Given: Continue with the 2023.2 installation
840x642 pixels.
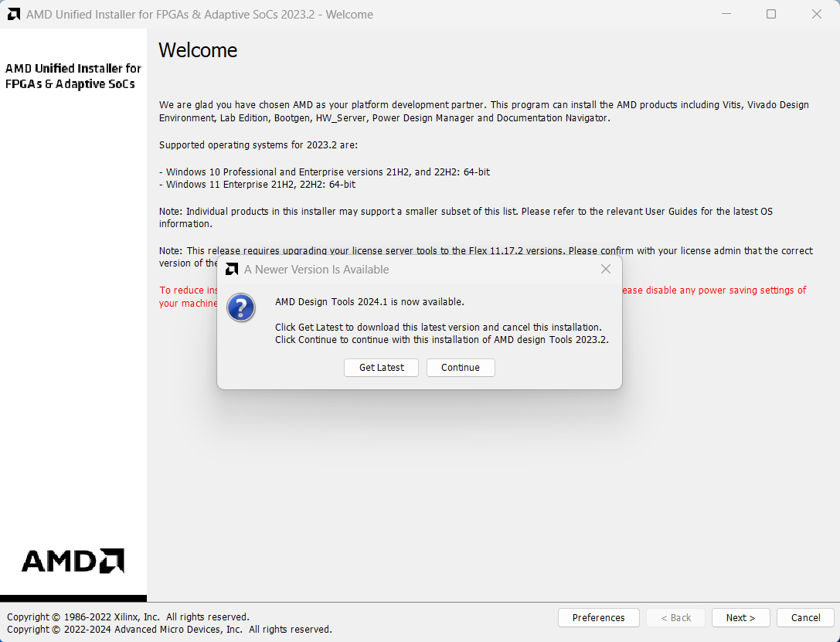Looking at the screenshot, I should tap(461, 368).
